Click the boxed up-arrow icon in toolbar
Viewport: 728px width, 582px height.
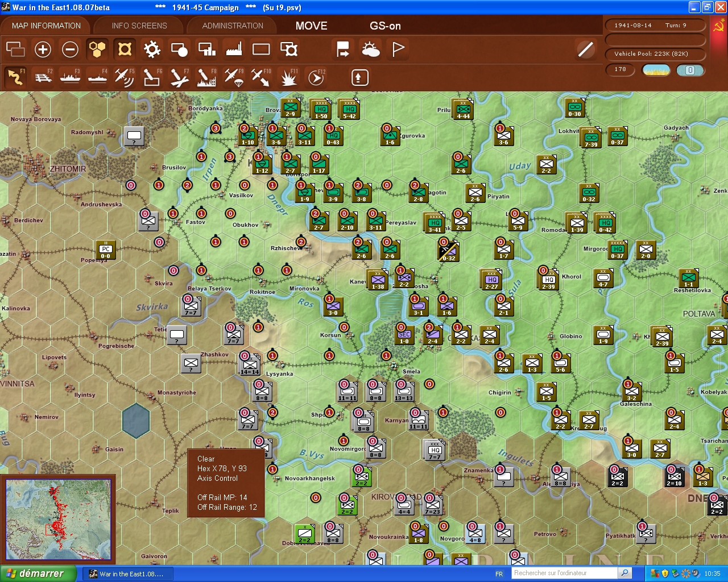(359, 77)
